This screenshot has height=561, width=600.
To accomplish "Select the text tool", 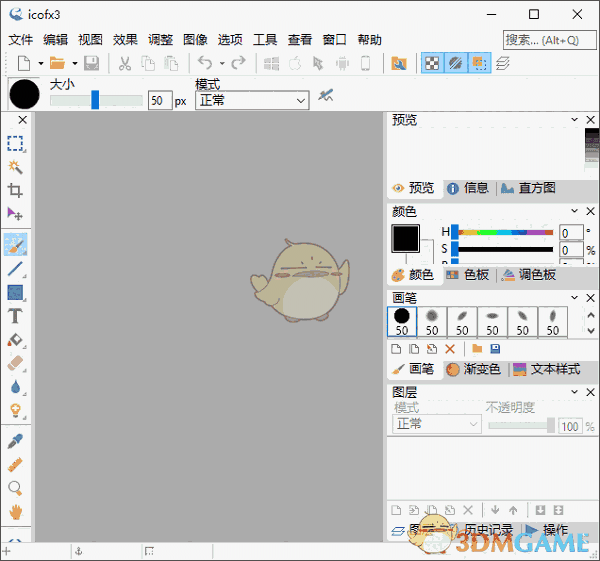I will (x=15, y=316).
